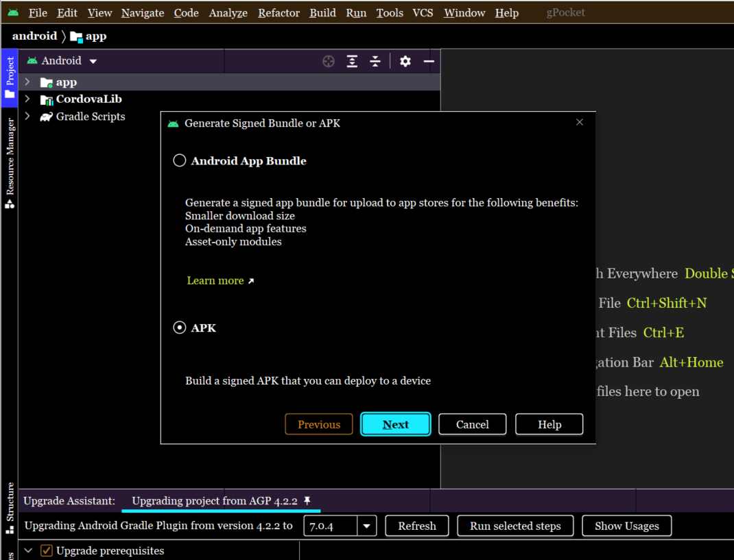734x560 pixels.
Task: Click the Expand All icon in Project panel
Action: tap(352, 61)
